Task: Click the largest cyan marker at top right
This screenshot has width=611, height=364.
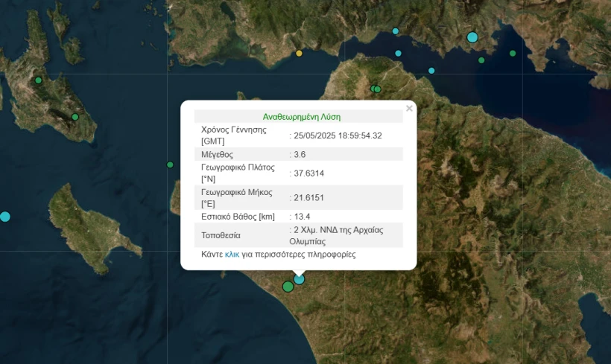Action: [x=472, y=37]
